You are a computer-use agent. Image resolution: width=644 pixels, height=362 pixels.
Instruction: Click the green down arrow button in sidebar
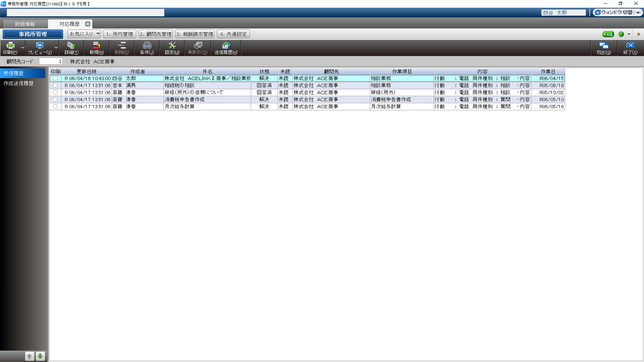[40, 356]
